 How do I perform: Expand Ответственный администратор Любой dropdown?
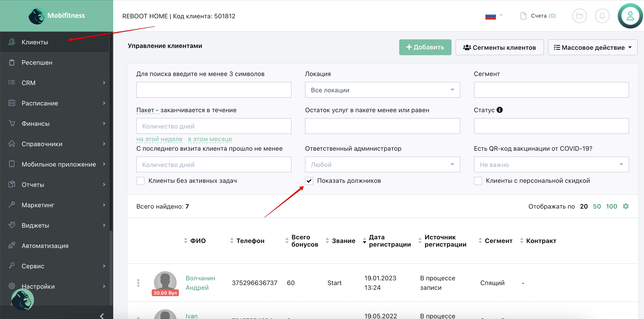[x=382, y=165]
